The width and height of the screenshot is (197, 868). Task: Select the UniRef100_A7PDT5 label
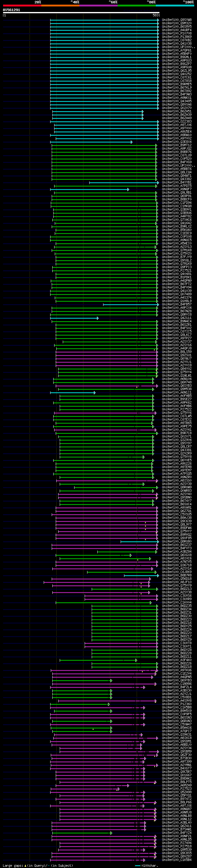(x=177, y=186)
